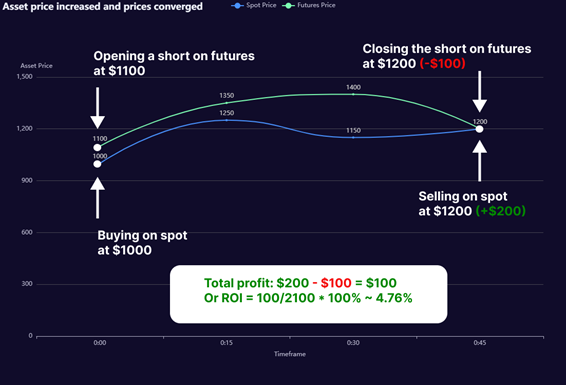Click the down arrow above closing short point
Viewport: 566px width, 385px height.
(480, 92)
